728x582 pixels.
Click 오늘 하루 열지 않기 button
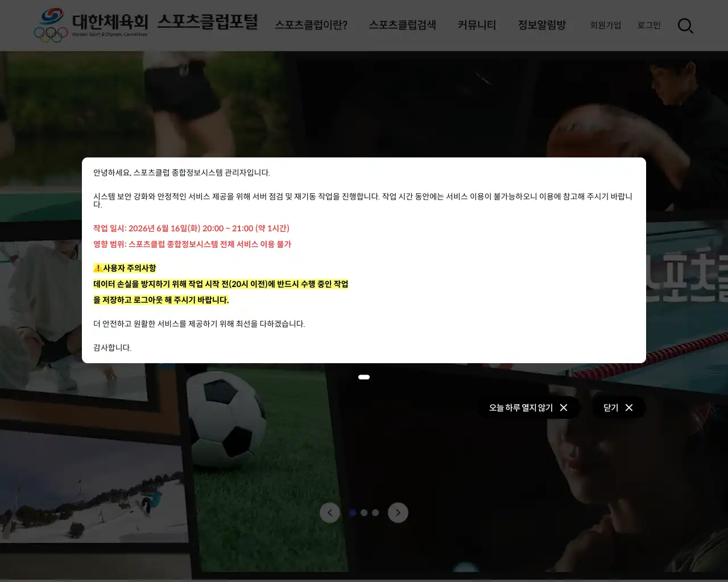pyautogui.click(x=528, y=408)
